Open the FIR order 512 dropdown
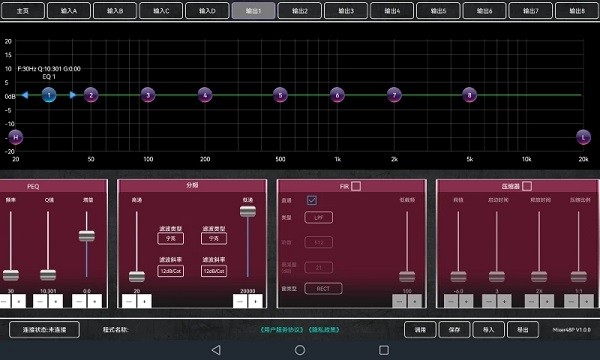Image resolution: width=600 pixels, height=360 pixels. tap(319, 242)
